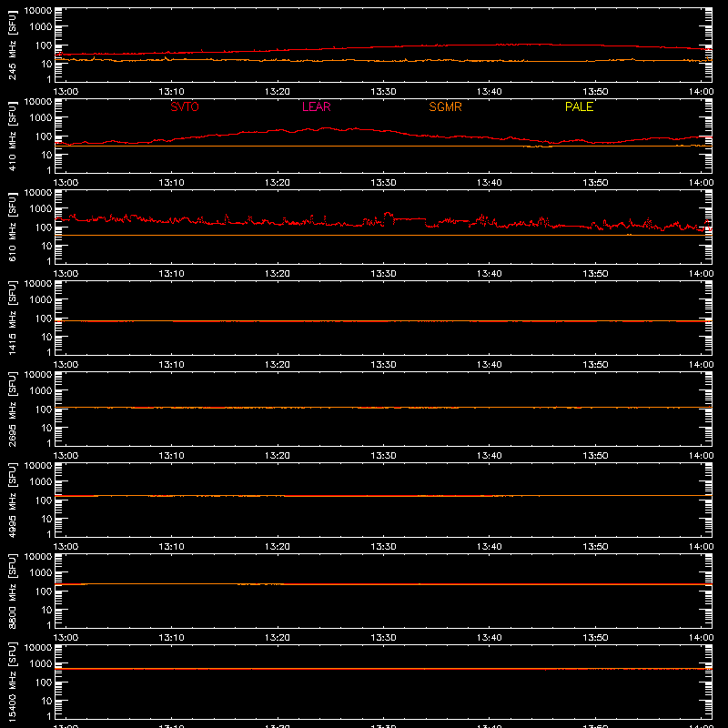The height and width of the screenshot is (728, 728).
Task: Click the 10000 tick on 245 MHz axis
Action: (38, 11)
